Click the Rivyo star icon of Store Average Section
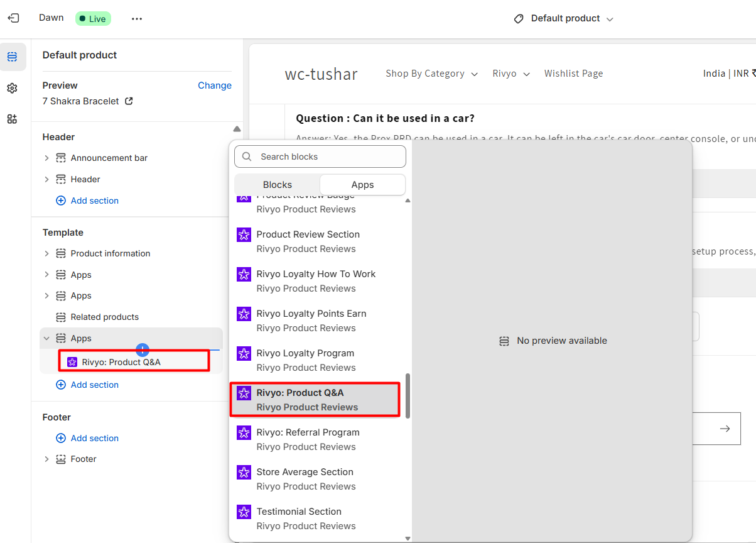Image resolution: width=756 pixels, height=543 pixels. (x=244, y=473)
